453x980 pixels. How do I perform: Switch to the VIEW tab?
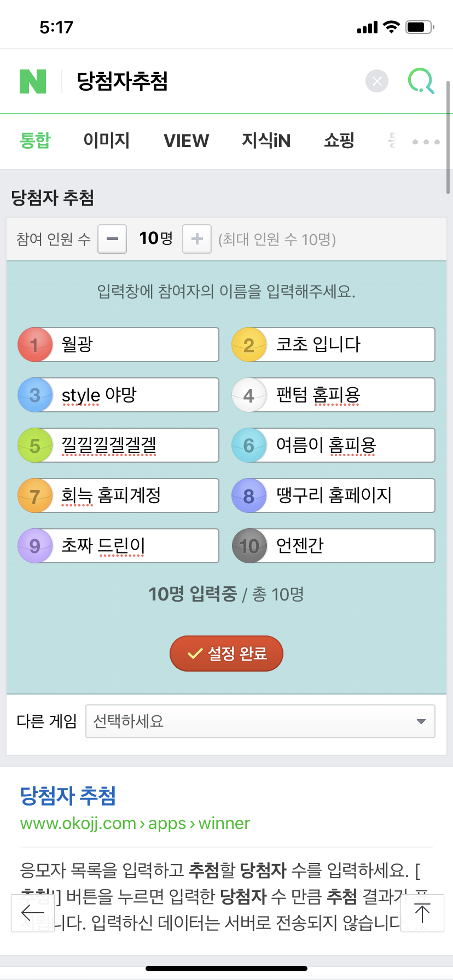pos(187,141)
